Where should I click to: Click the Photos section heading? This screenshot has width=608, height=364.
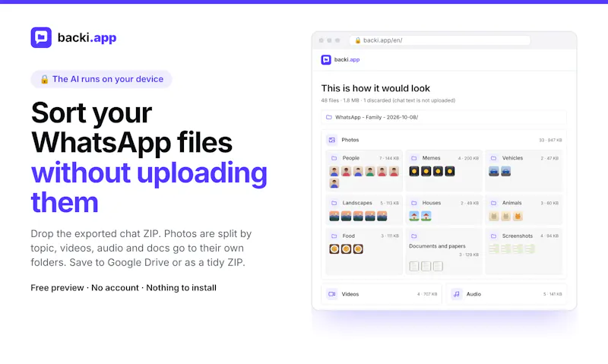pyautogui.click(x=350, y=140)
